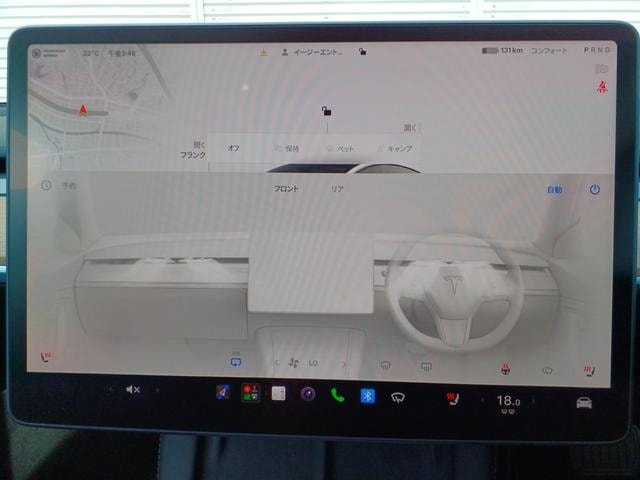Unmute audio with the muted speaker icon
The image size is (640, 480).
click(133, 390)
